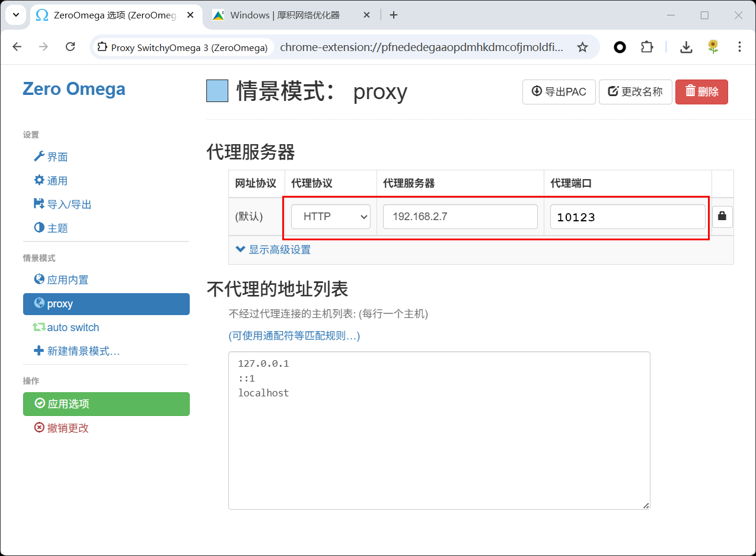Click the theme half-circle icon beside 主题
Viewport: 756px width, 556px height.
pyautogui.click(x=39, y=228)
